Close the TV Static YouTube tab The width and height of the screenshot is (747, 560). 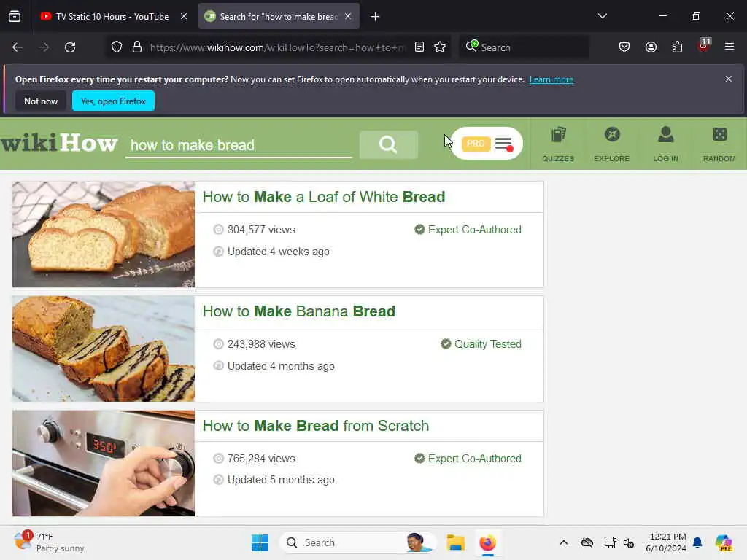click(184, 17)
